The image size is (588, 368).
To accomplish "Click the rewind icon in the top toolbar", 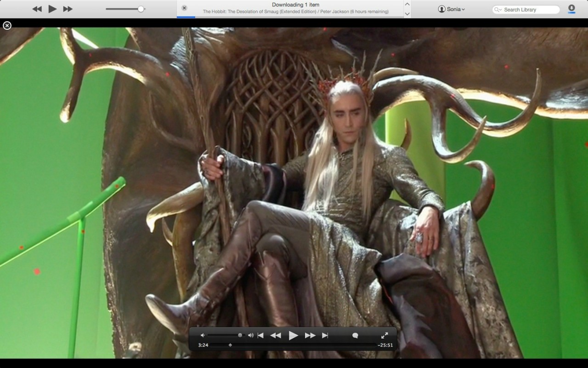I will (x=37, y=8).
